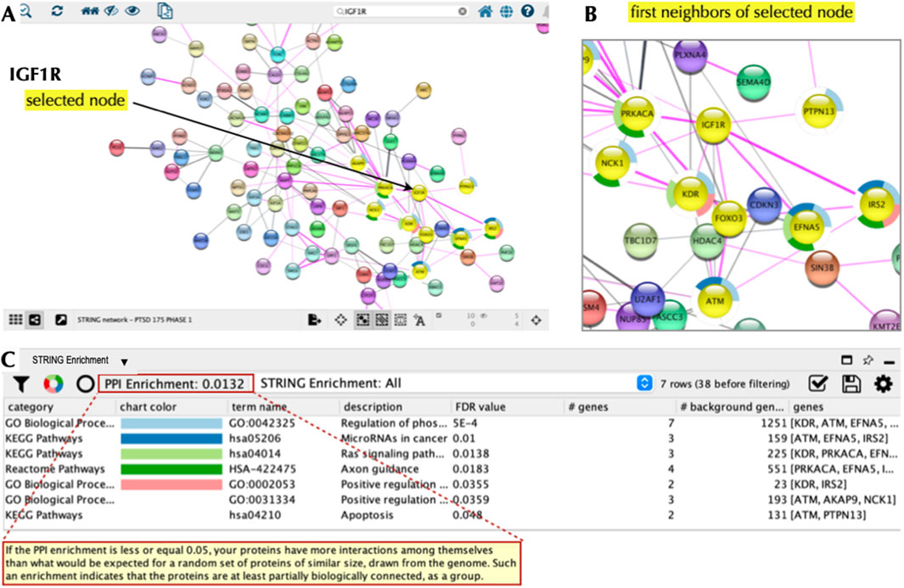The image size is (904, 588).
Task: Open the help question mark icon
Action: 527,12
